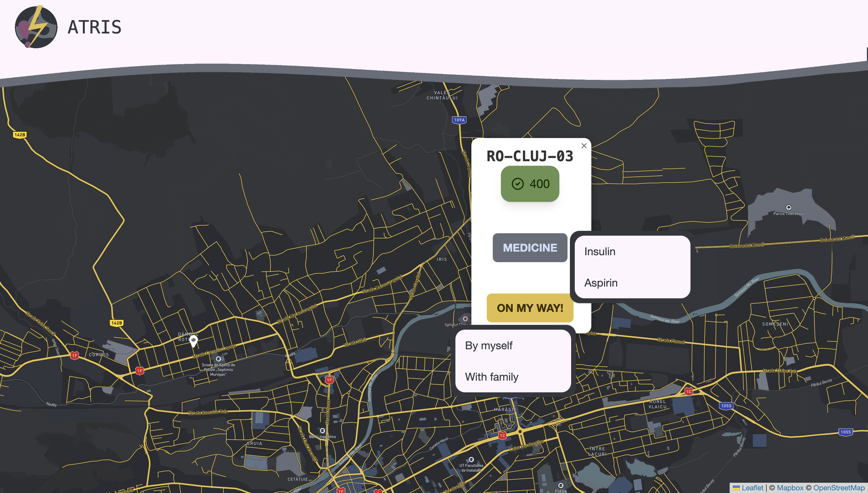Screen dimensions: 868x493
Task: Click the Parcul Tineretului park icon
Action: click(x=788, y=208)
